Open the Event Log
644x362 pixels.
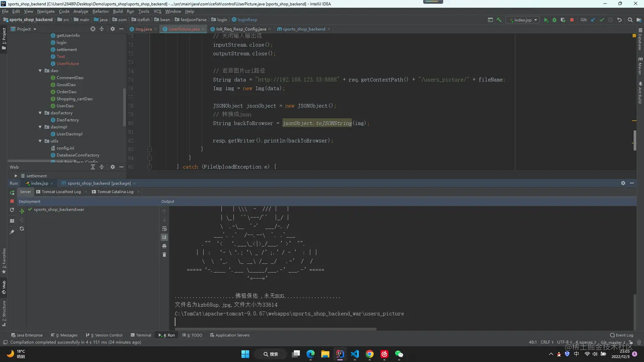pos(621,335)
